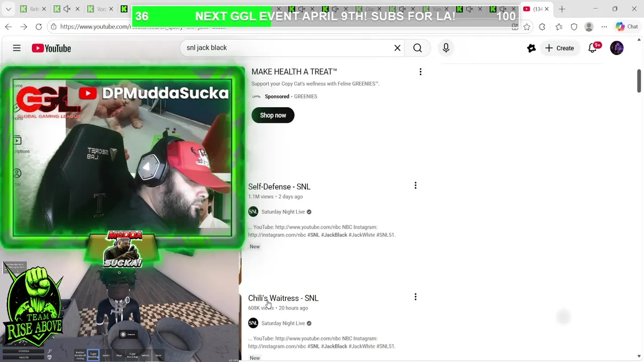Go to the YouTube home logo
Image resolution: width=644 pixels, height=362 pixels.
pyautogui.click(x=51, y=48)
